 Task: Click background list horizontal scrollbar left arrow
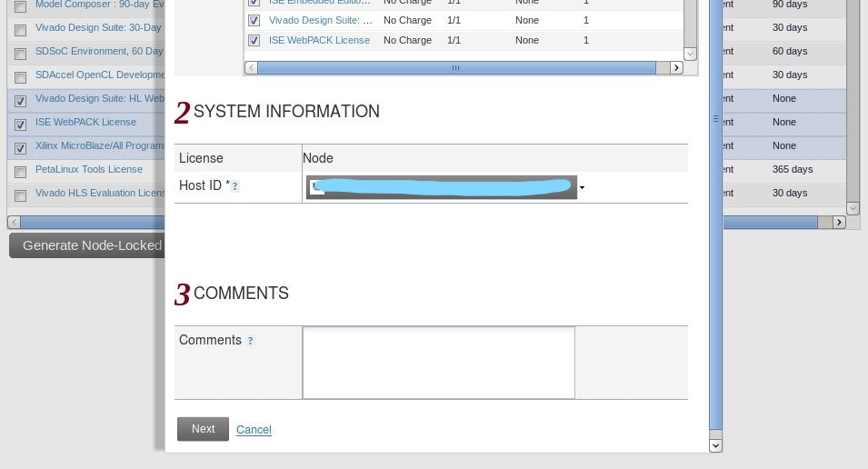pyautogui.click(x=14, y=222)
